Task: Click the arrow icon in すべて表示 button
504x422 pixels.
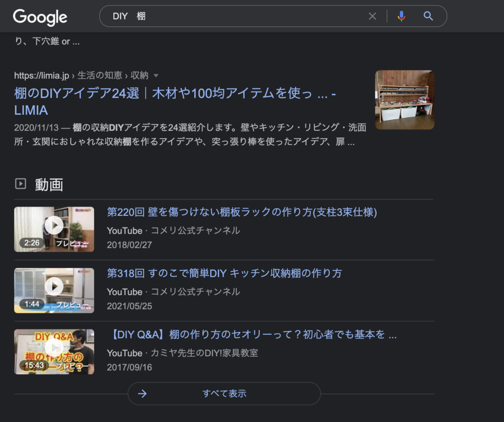Action: coord(142,393)
